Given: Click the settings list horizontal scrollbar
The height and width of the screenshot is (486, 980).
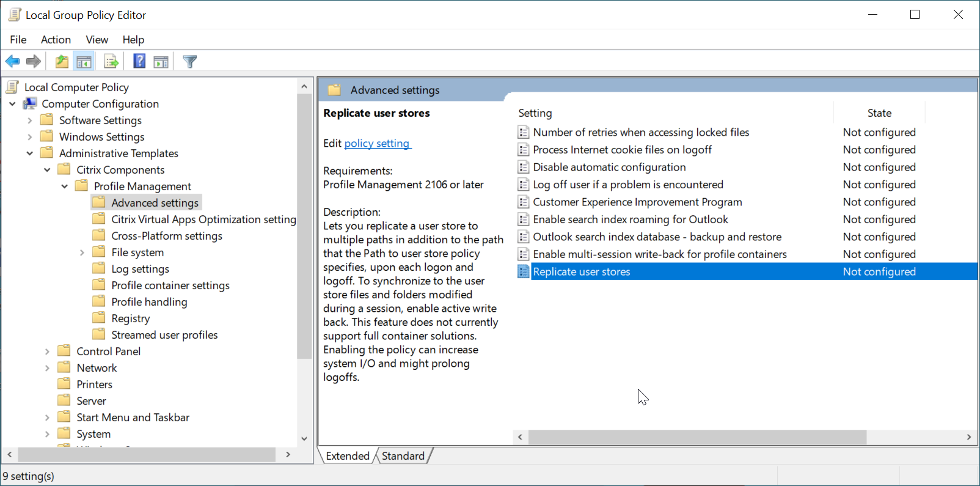Looking at the screenshot, I should point(697,437).
